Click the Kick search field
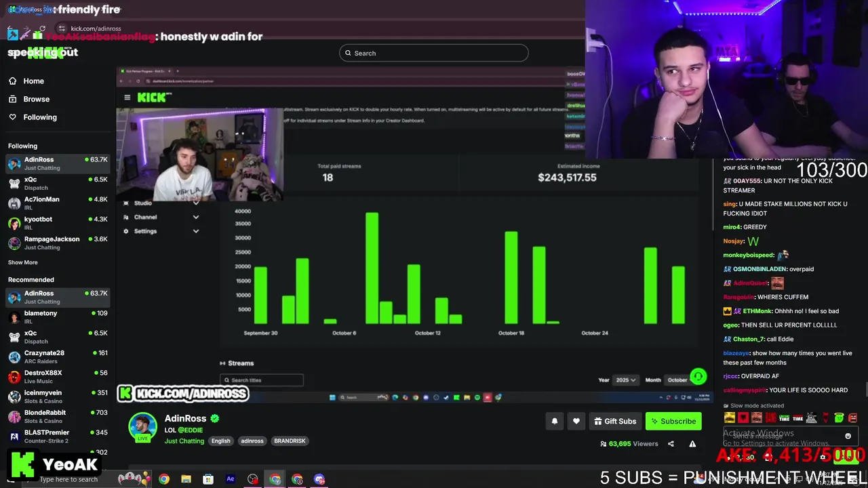The height and width of the screenshot is (488, 868). click(433, 53)
